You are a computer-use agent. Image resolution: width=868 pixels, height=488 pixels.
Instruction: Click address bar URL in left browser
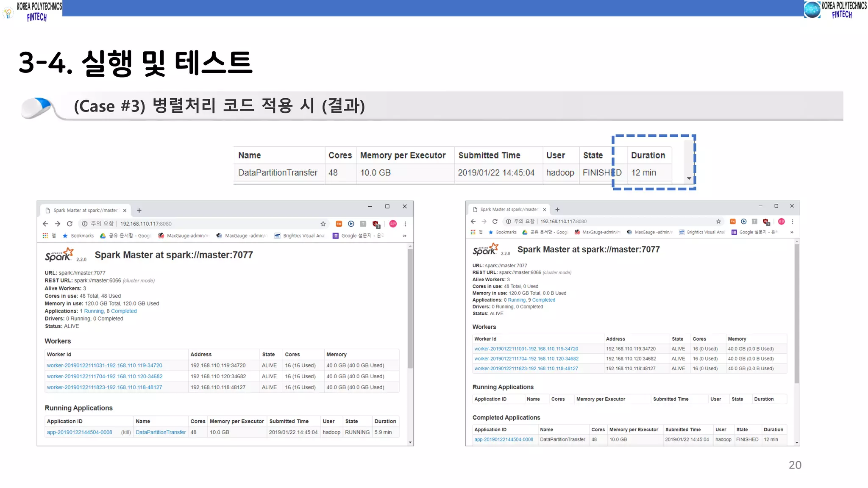(146, 224)
